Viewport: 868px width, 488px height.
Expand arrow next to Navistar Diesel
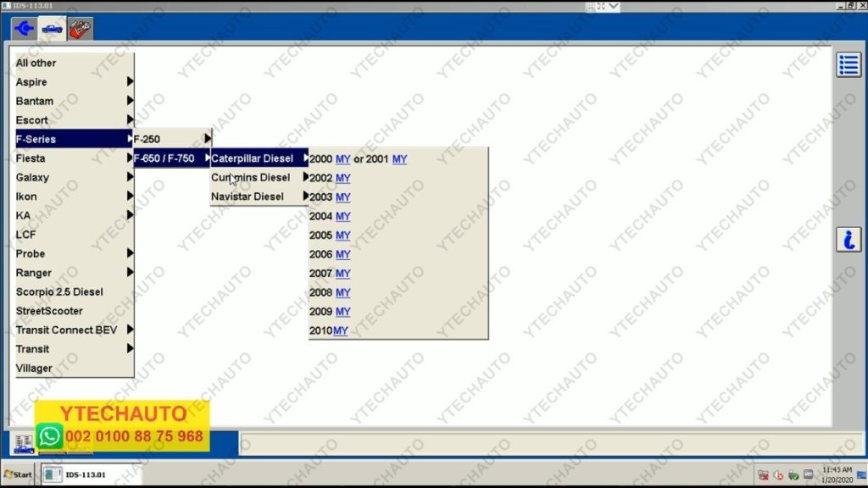click(x=305, y=196)
